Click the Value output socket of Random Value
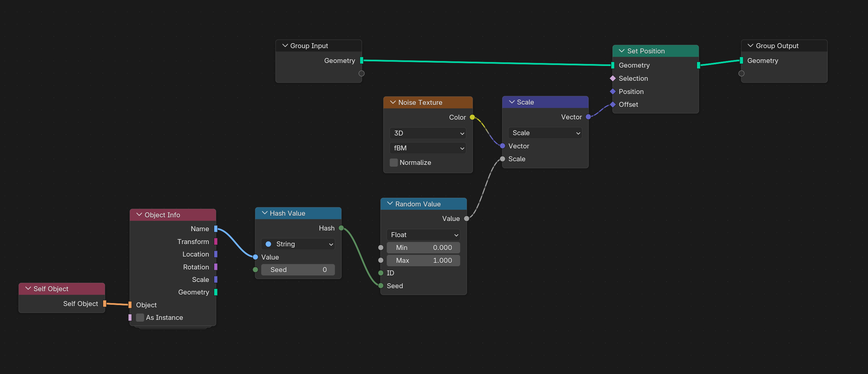Image resolution: width=868 pixels, height=374 pixels. tap(466, 219)
